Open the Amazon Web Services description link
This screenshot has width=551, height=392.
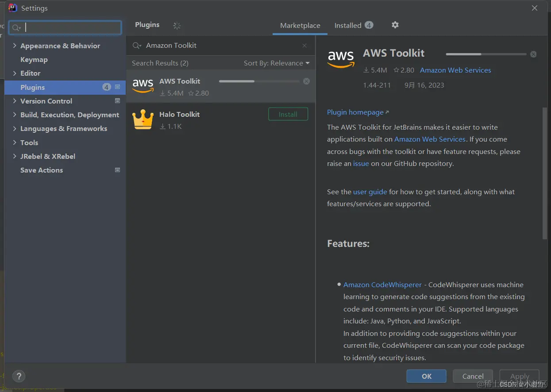coord(430,139)
